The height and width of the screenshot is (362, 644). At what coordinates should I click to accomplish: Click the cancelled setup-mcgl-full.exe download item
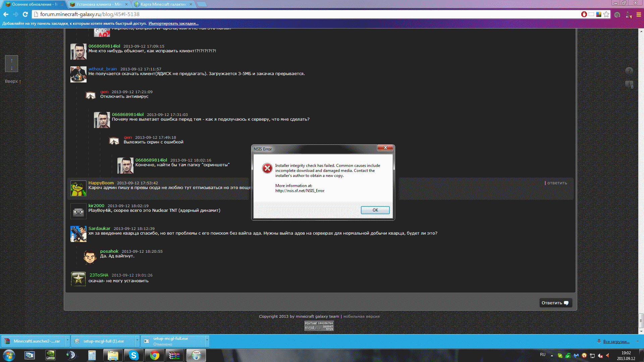(173, 341)
